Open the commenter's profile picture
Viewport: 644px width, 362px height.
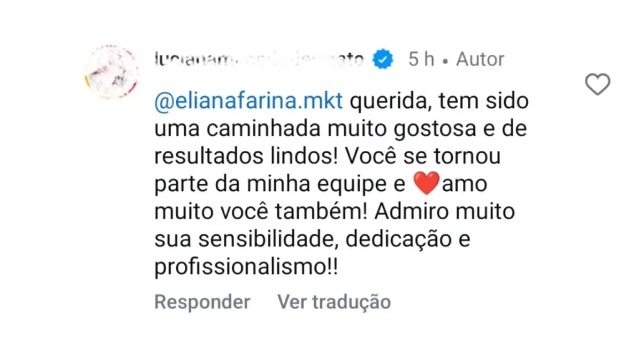111,72
